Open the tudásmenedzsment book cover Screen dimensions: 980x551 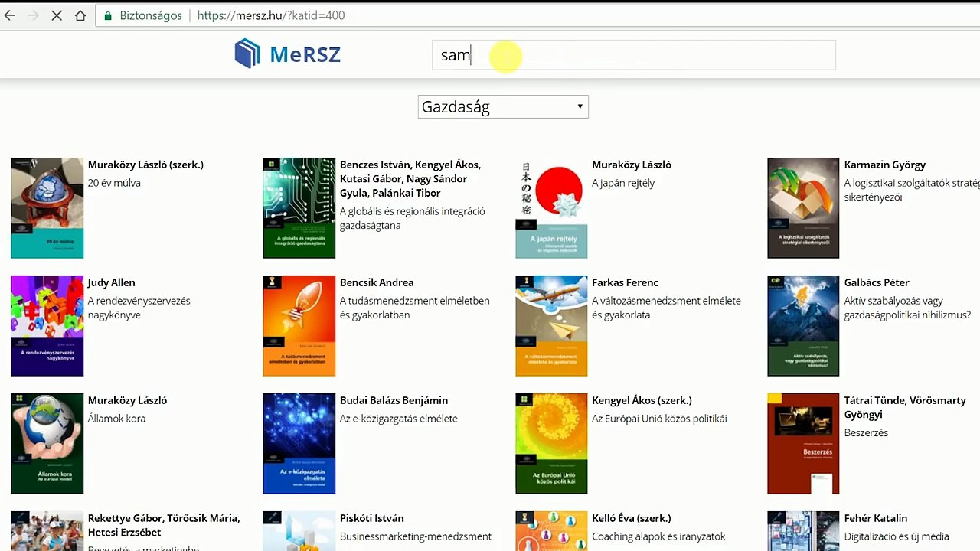point(299,326)
